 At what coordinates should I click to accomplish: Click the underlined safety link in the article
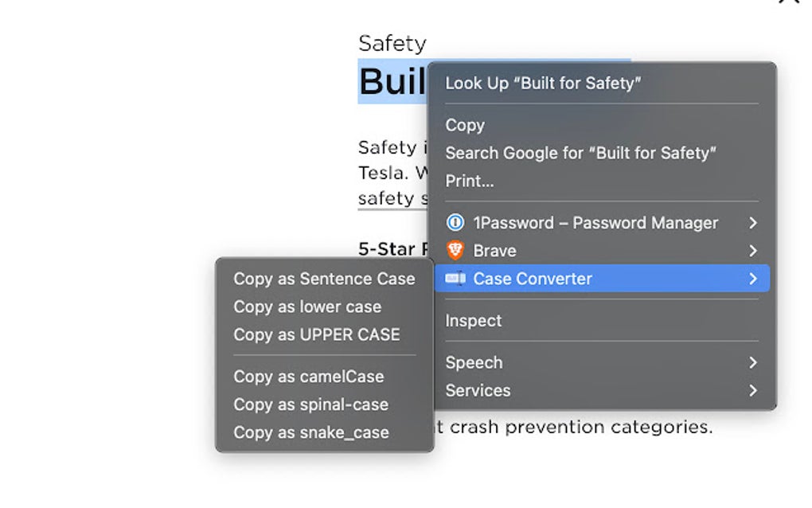pos(389,198)
